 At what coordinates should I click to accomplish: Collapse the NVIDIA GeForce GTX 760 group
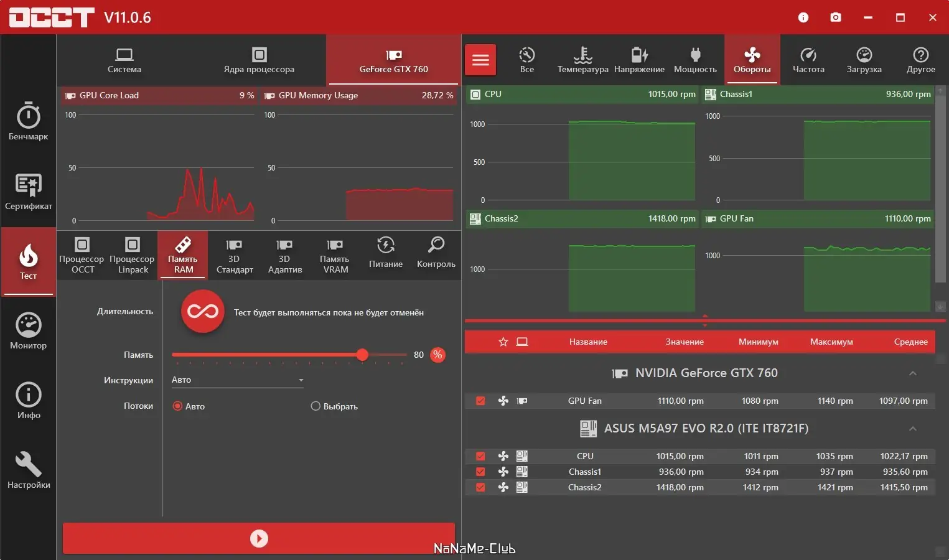(x=913, y=373)
